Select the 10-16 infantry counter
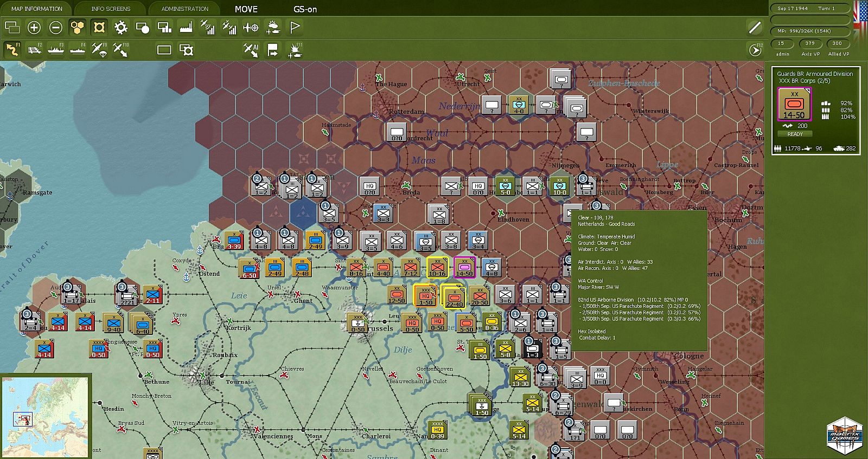868x459 pixels. point(437,267)
